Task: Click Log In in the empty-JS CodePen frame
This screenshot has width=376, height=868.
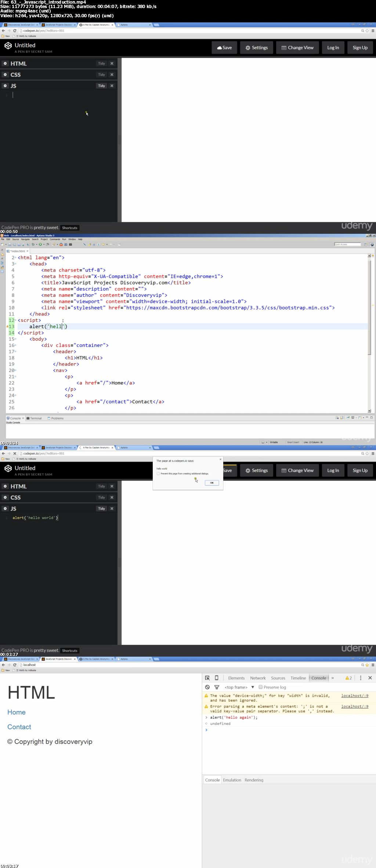Action: pyautogui.click(x=333, y=48)
